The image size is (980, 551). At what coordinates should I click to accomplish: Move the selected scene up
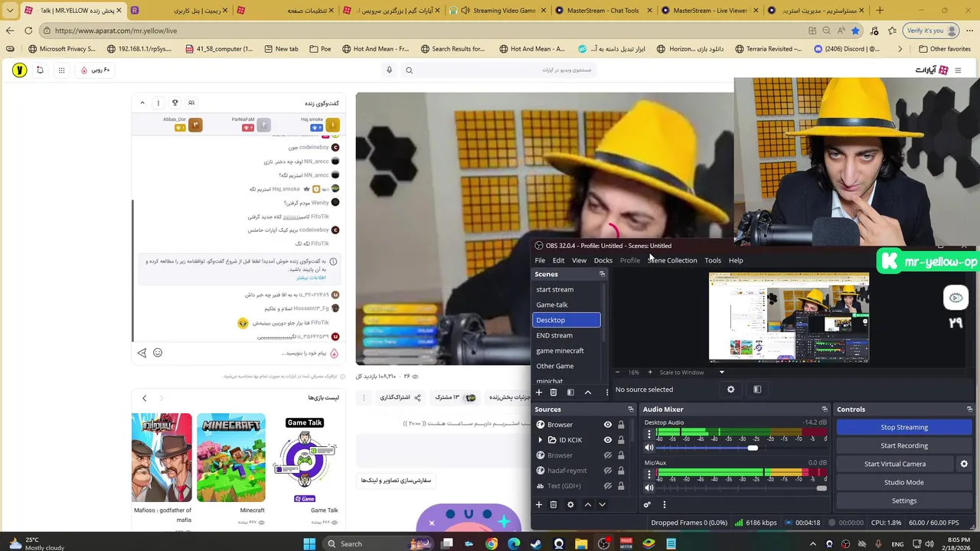pyautogui.click(x=587, y=393)
